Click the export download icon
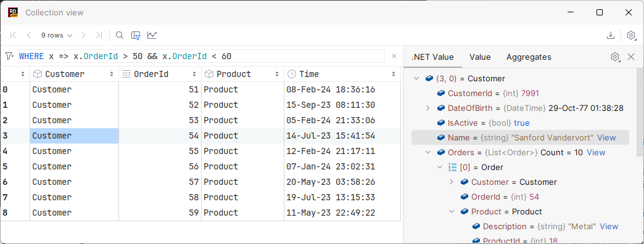The height and width of the screenshot is (244, 644). [611, 35]
